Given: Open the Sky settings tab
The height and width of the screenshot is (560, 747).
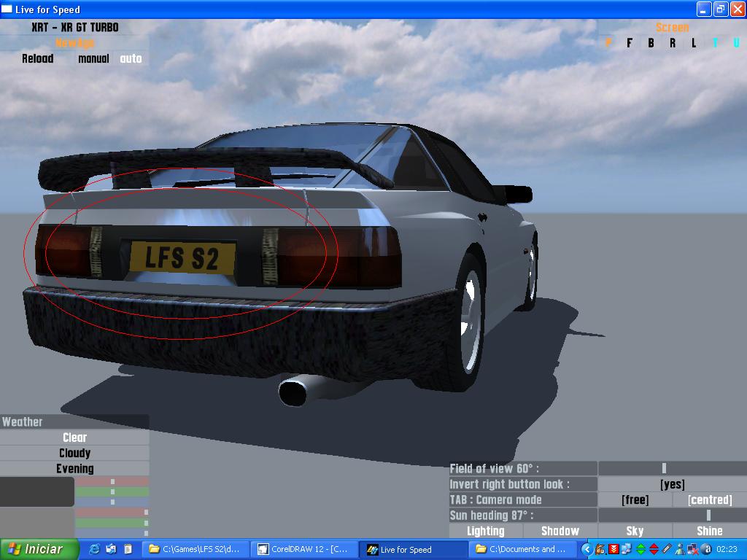Looking at the screenshot, I should click(635, 531).
